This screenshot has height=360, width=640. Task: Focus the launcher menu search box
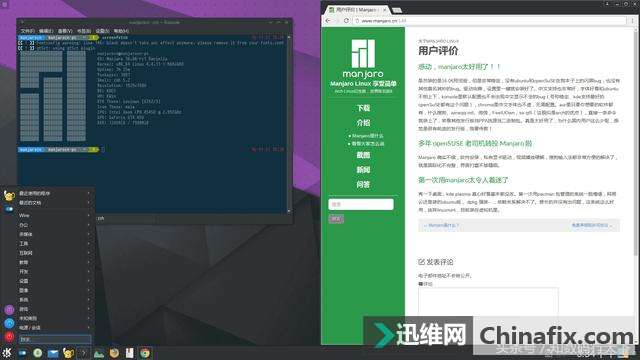point(54,339)
